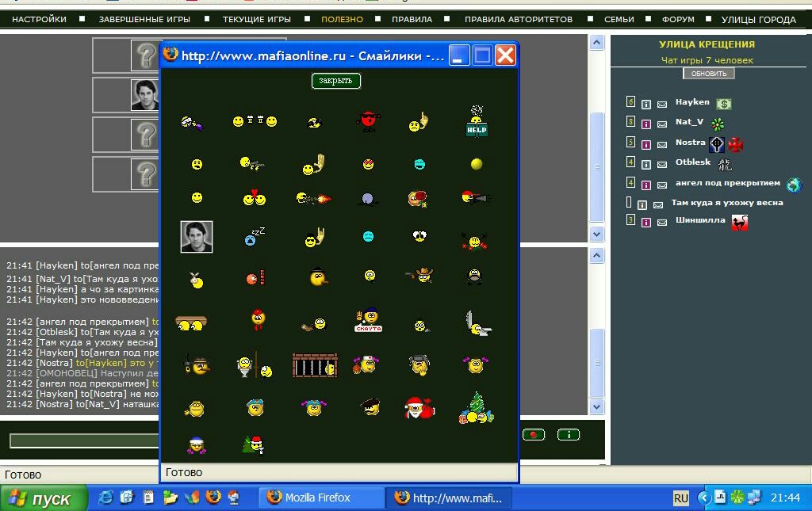Screen dimensions: 812x511
Task: Click the man photo avatar in game panel
Action: (144, 95)
